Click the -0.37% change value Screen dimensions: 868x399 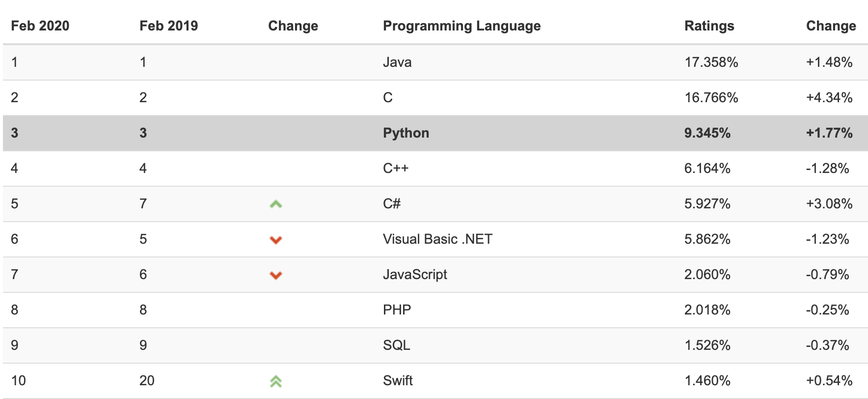tap(828, 345)
